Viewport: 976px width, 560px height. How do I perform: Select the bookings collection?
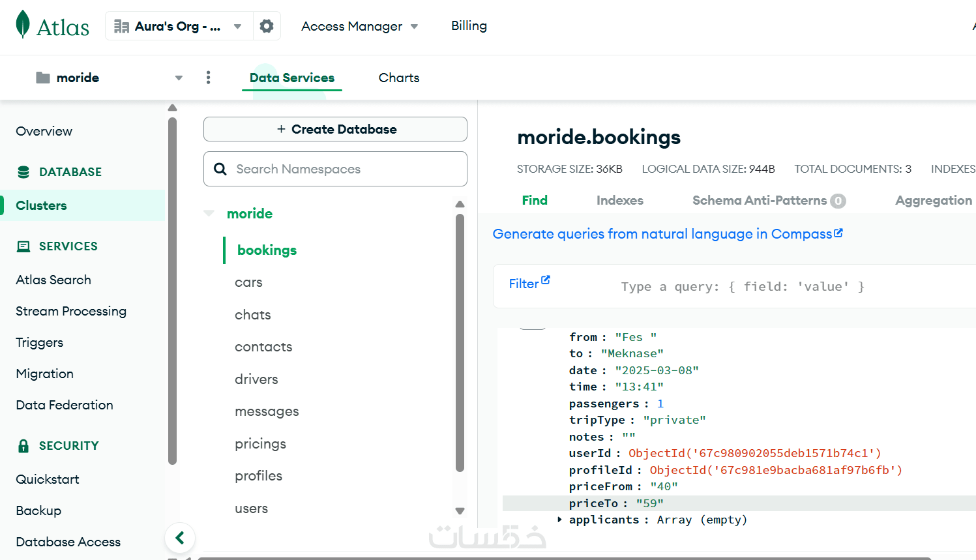point(267,250)
